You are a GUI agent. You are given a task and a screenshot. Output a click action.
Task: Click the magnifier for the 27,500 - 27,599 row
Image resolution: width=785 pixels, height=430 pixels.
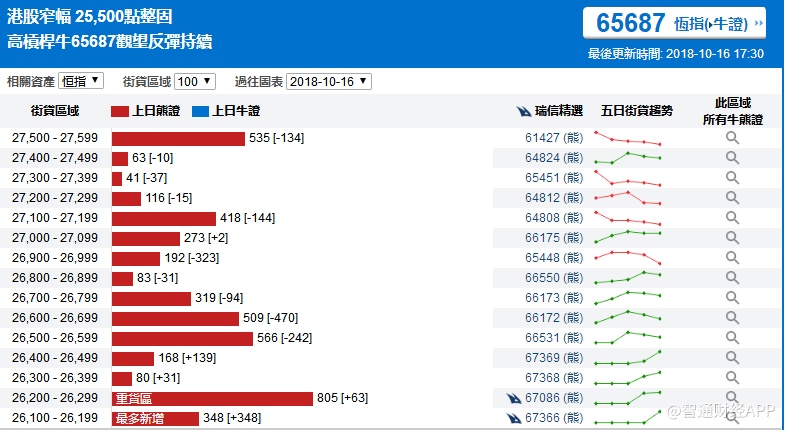732,138
